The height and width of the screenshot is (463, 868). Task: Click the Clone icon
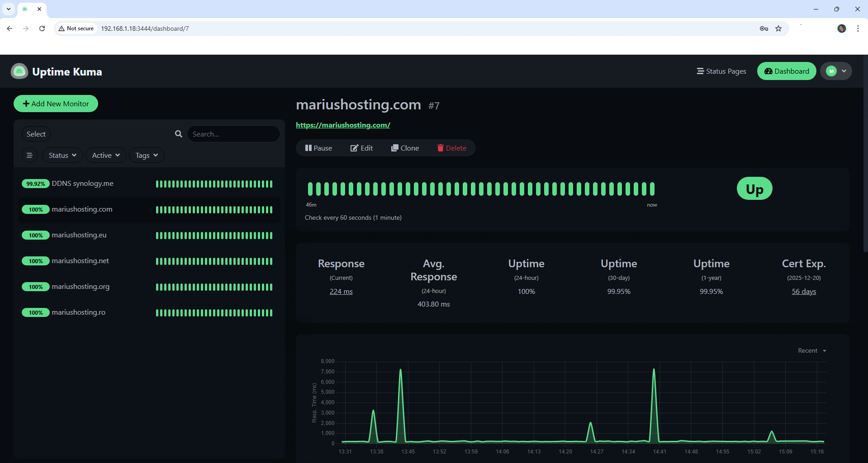395,148
